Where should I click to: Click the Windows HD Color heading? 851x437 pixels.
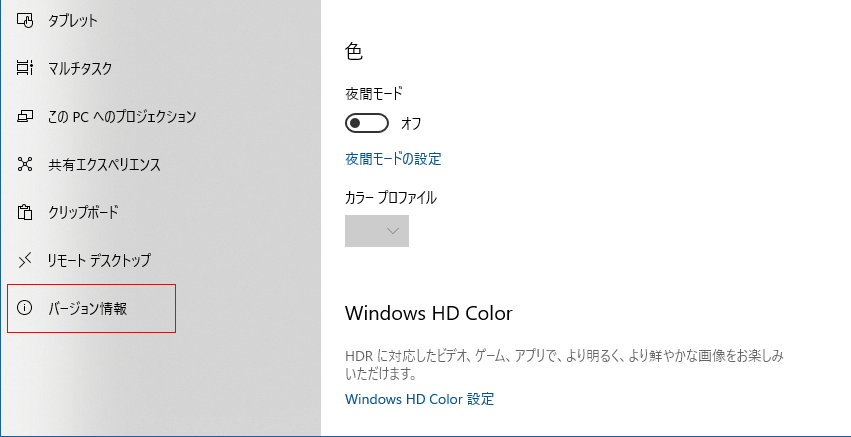[x=429, y=313]
